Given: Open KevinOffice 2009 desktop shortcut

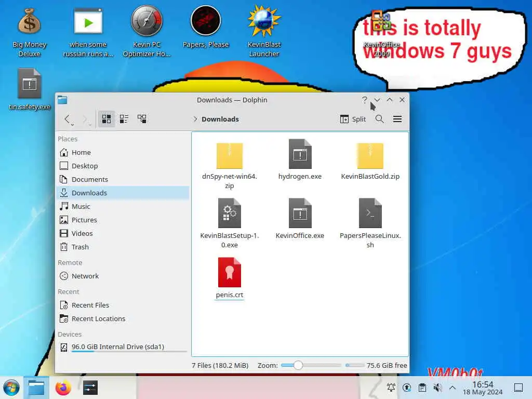Looking at the screenshot, I should (x=381, y=34).
